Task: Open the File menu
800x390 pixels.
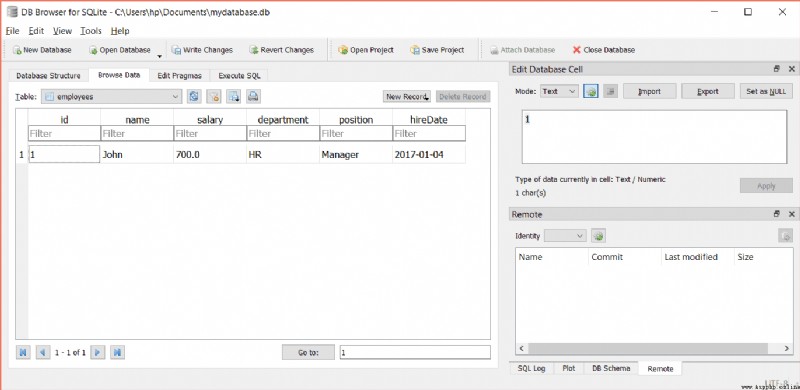Action: pos(12,31)
